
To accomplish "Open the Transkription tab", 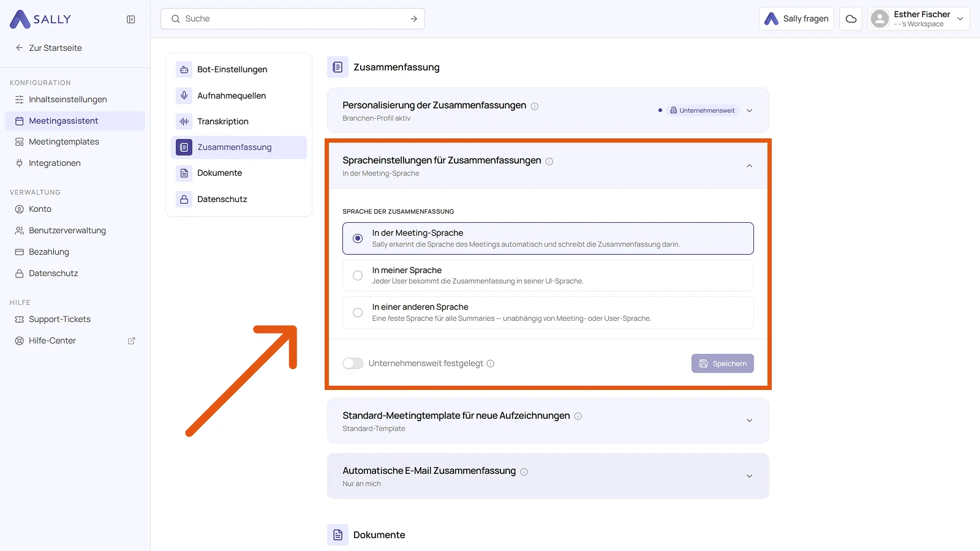I will 239,121.
